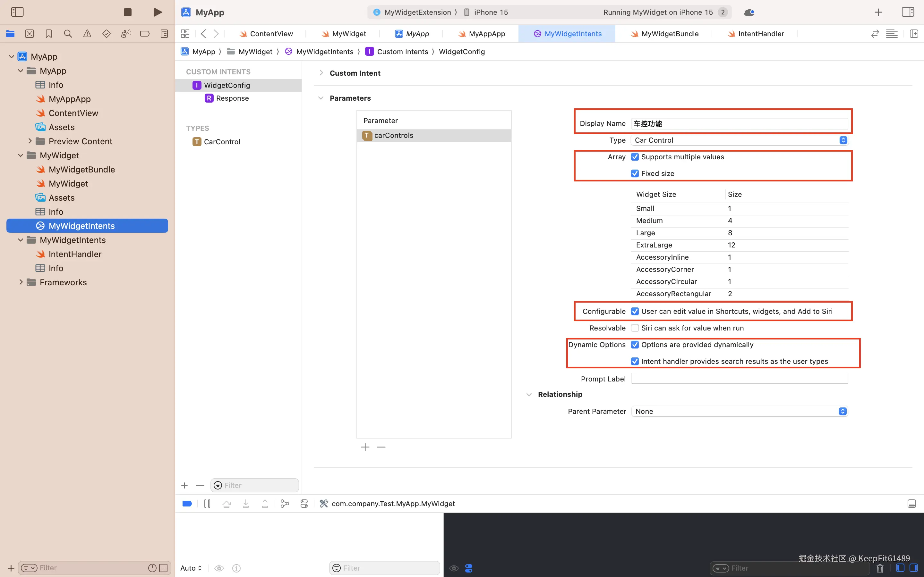
Task: Uncheck Supports multiple values checkbox
Action: [635, 157]
